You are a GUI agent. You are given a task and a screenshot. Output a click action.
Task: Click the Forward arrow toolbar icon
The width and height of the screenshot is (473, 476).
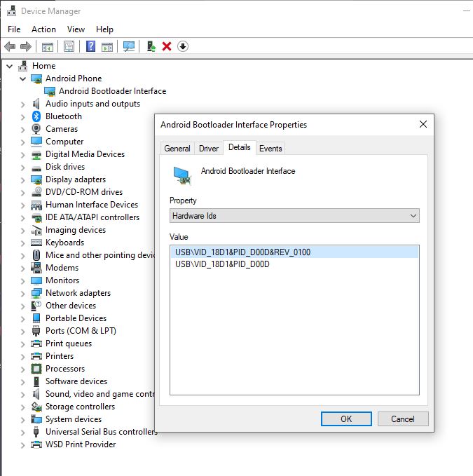[26, 46]
